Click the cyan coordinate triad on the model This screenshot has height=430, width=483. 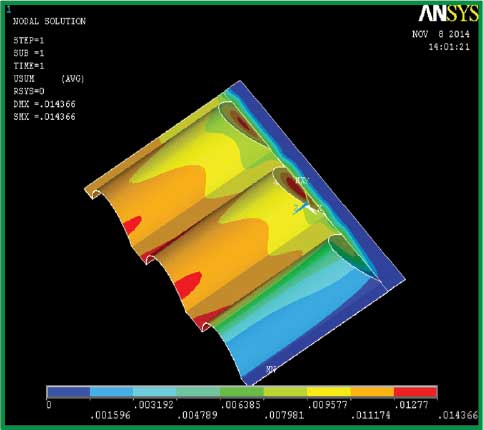click(299, 208)
